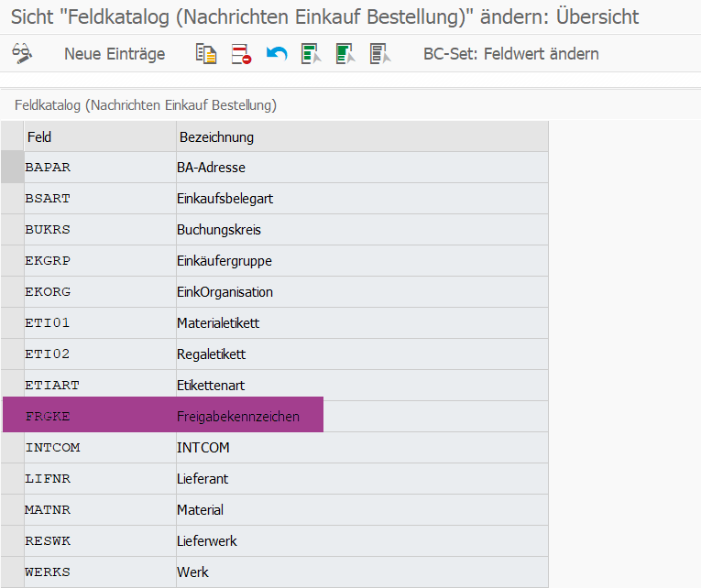Click the Freigabekennzeichen description cell
701x588 pixels.
[362, 417]
